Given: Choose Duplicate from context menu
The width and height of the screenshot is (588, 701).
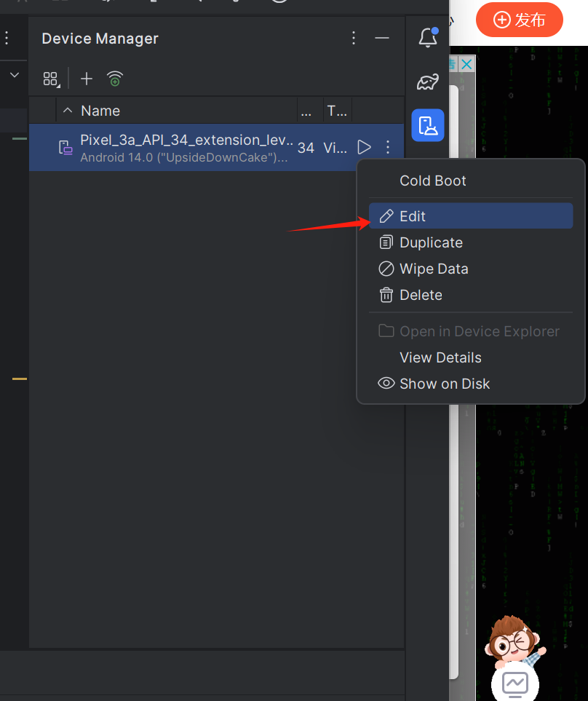Looking at the screenshot, I should point(471,242).
